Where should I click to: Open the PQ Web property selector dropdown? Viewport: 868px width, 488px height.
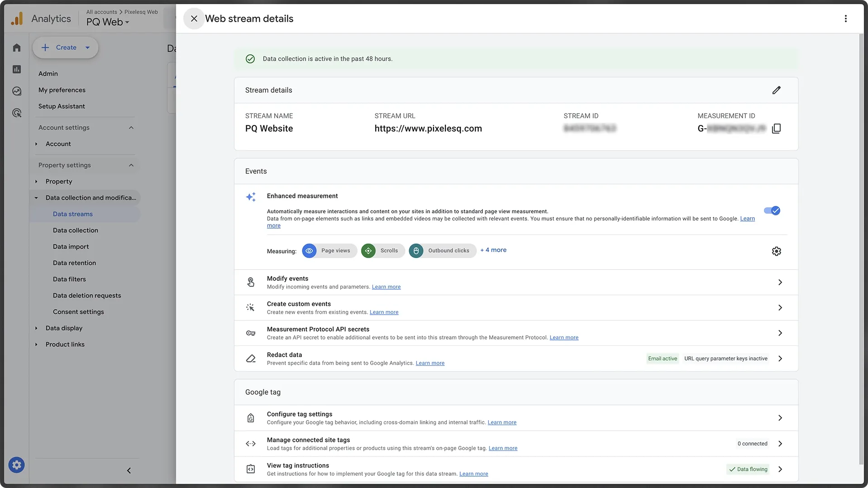coord(108,22)
